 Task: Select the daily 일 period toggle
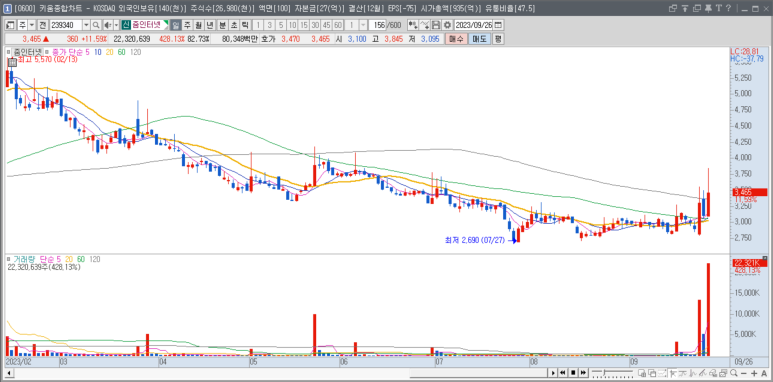click(x=176, y=25)
